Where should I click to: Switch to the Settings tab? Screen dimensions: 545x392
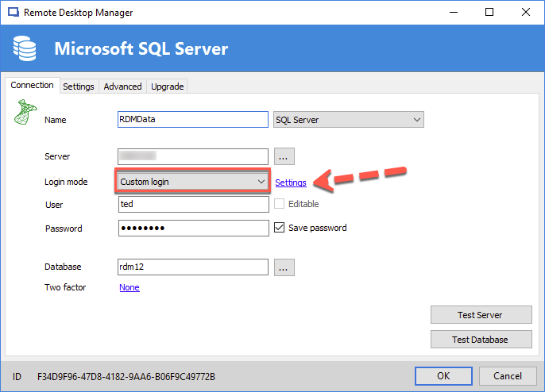(x=79, y=86)
